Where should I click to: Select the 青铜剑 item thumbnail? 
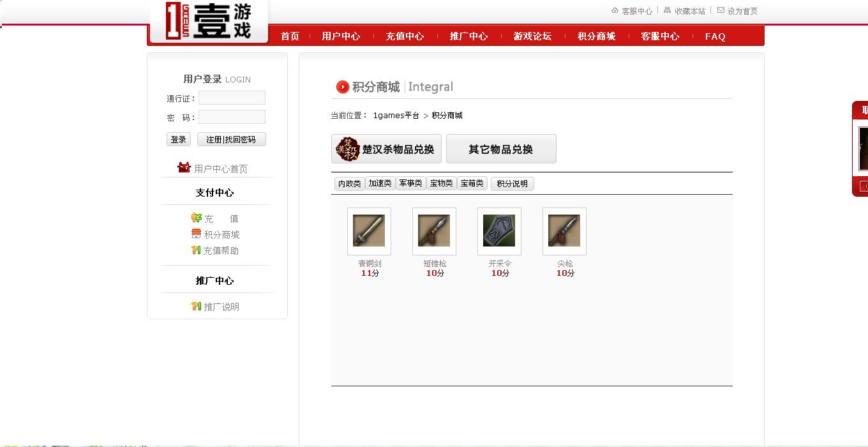pyautogui.click(x=369, y=231)
